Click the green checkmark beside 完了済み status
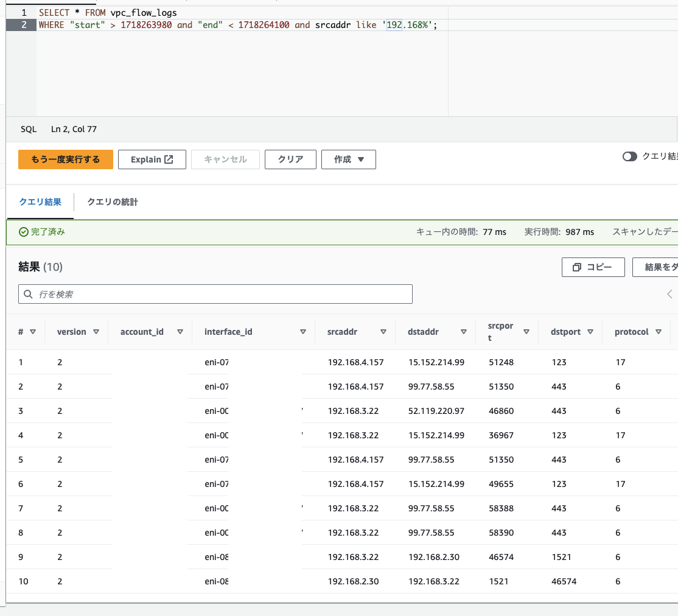The image size is (678, 616). click(x=22, y=232)
